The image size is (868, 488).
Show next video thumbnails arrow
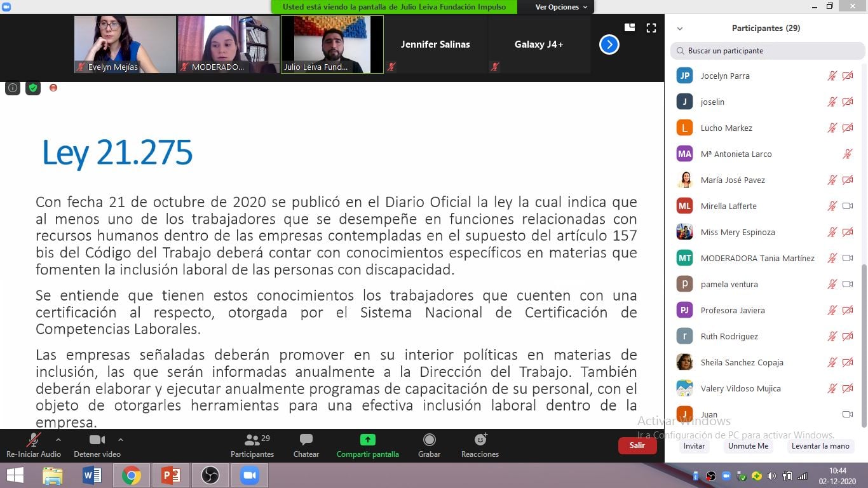point(609,44)
